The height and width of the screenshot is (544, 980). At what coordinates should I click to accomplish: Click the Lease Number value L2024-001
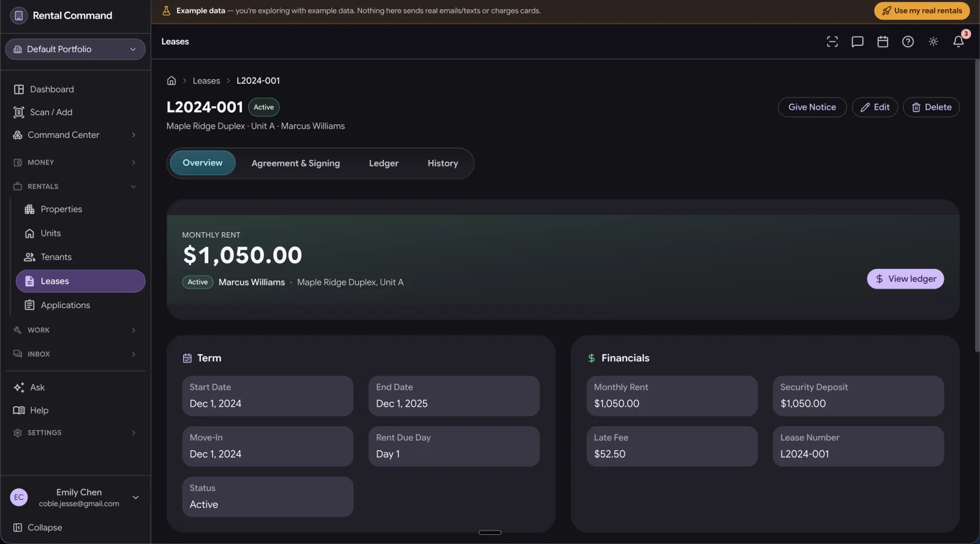tap(804, 454)
